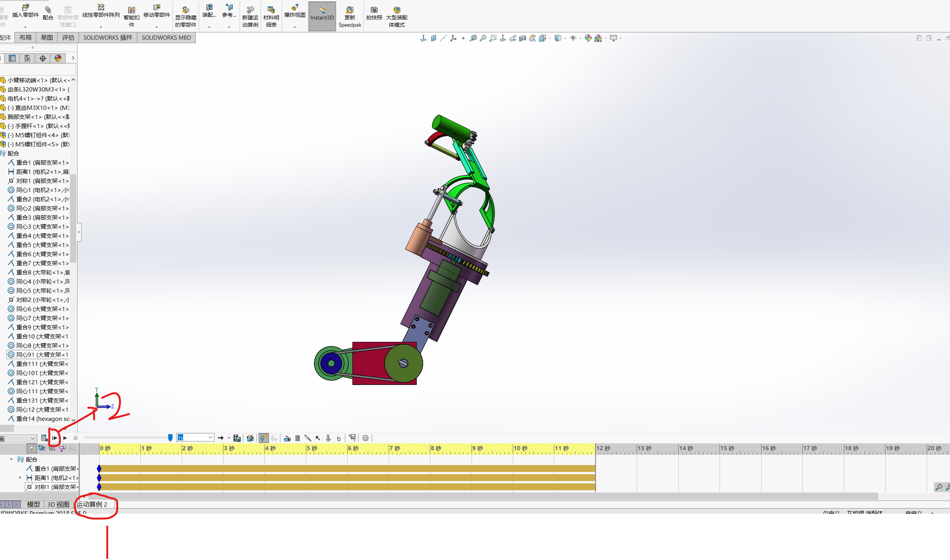The width and height of the screenshot is (950, 560).
Task: Open the Mate (配合) tool
Action: [x=48, y=13]
